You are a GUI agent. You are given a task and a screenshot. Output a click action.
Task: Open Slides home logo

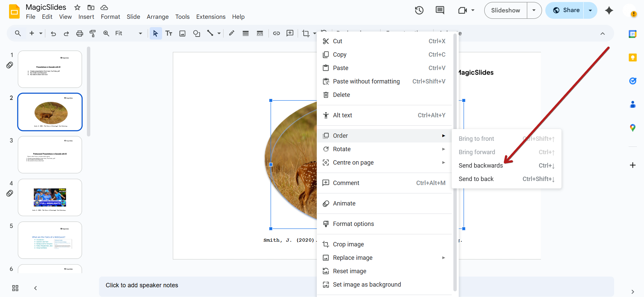tap(14, 11)
